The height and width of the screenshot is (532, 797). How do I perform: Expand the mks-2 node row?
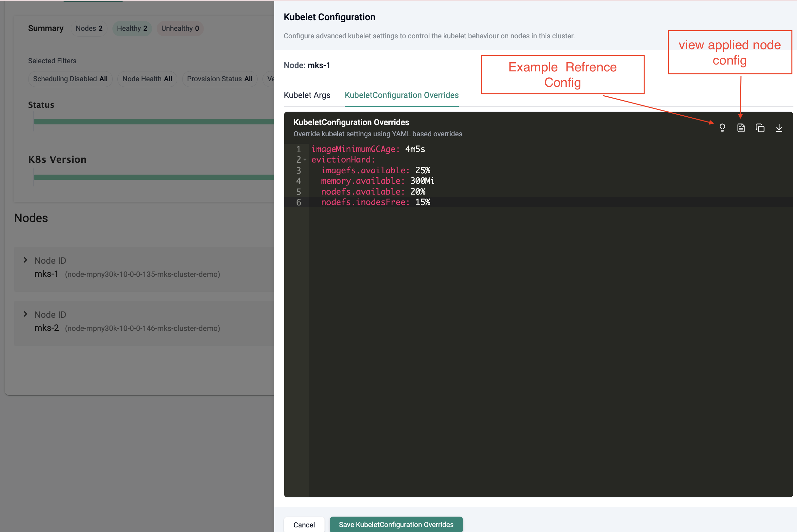26,314
